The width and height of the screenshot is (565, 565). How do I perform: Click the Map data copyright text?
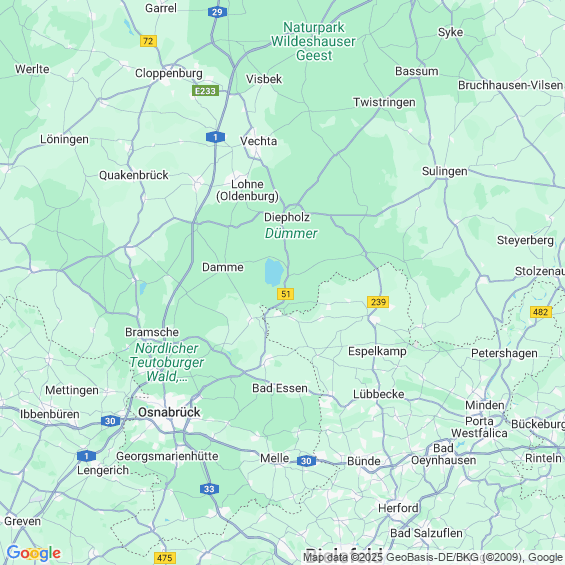click(x=433, y=557)
